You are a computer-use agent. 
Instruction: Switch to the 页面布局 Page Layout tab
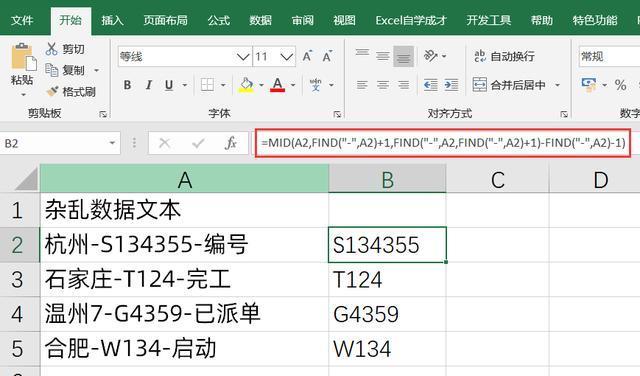coord(165,20)
